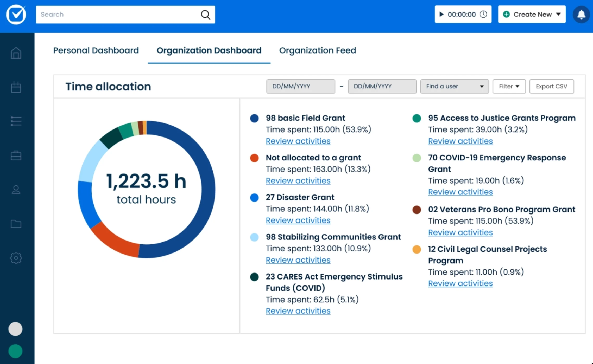The height and width of the screenshot is (364, 593).
Task: Start the timer with the play button
Action: tap(442, 14)
